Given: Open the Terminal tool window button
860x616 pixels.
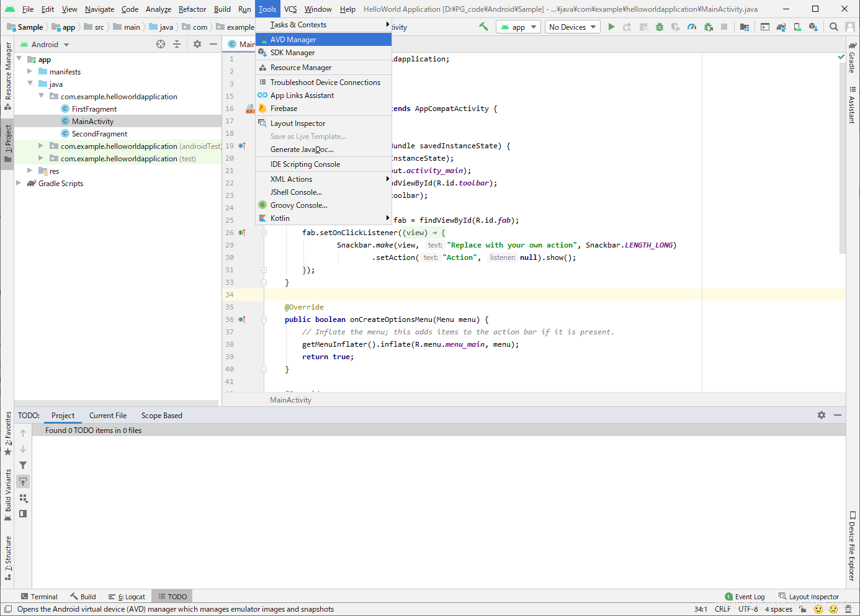Looking at the screenshot, I should click(39, 596).
